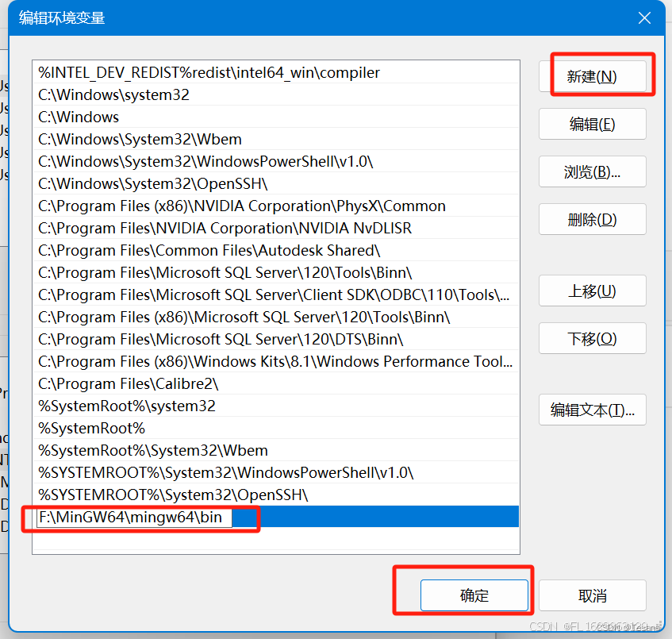Close the environment variable dialog

pos(644,17)
